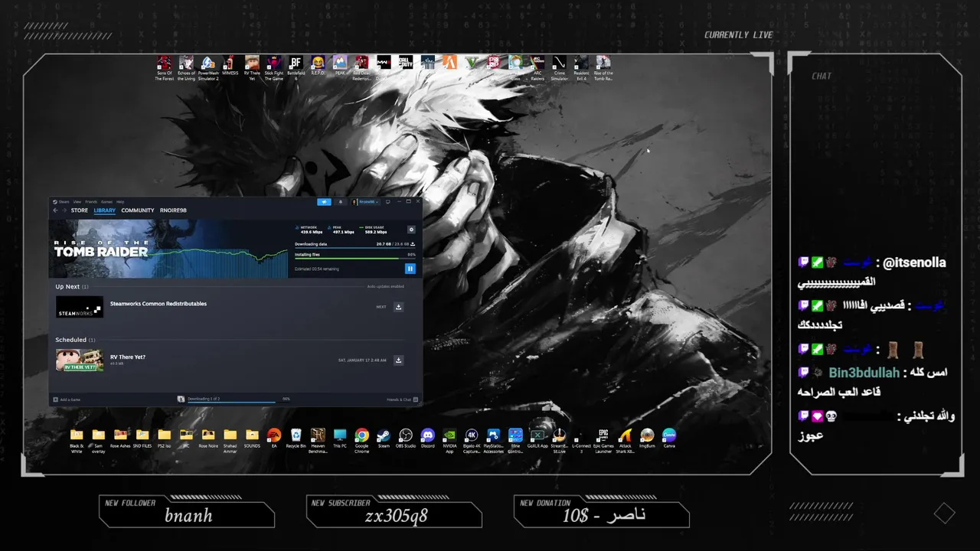Open the View menu in Steam
The height and width of the screenshot is (551, 980).
coord(77,202)
